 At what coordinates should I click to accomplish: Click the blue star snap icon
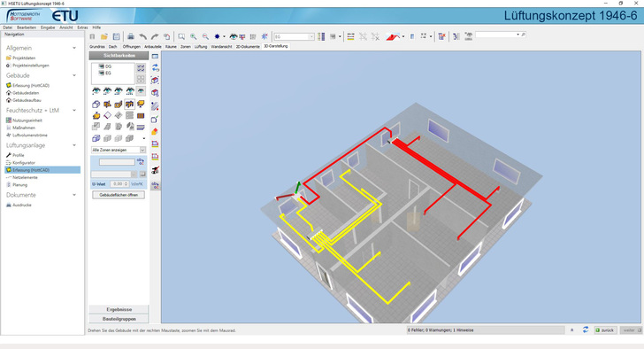click(264, 36)
